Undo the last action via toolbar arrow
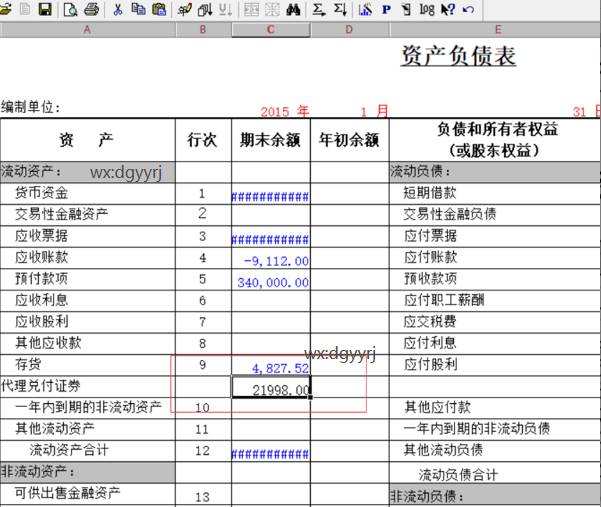This screenshot has width=601, height=507. (469, 9)
